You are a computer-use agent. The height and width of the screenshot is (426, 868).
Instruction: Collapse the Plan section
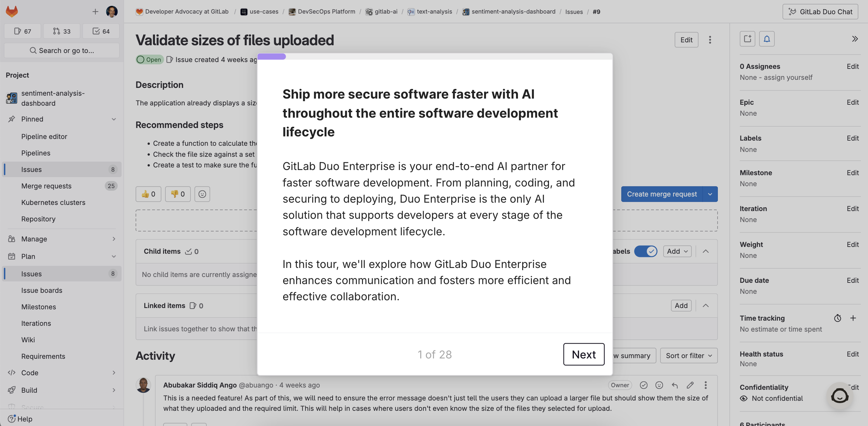pos(62,257)
